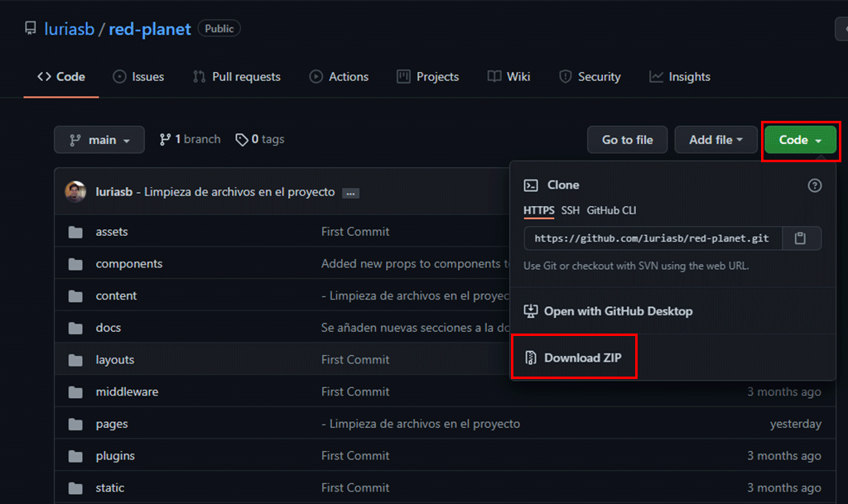Open the Add file dropdown
This screenshot has width=848, height=504.
[x=715, y=140]
